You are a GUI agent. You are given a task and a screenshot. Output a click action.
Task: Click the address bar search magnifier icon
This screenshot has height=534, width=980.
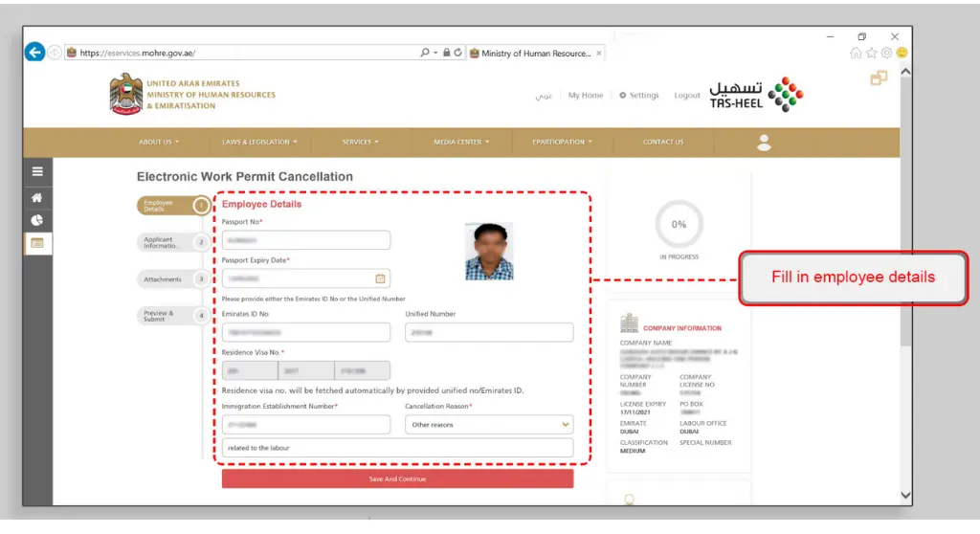click(425, 53)
